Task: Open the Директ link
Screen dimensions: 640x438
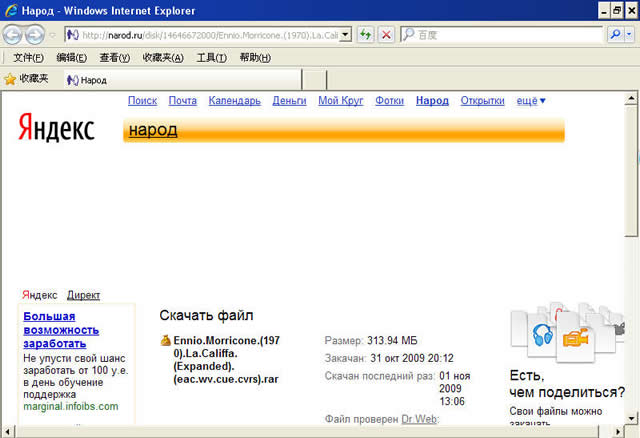Action: pos(83,295)
